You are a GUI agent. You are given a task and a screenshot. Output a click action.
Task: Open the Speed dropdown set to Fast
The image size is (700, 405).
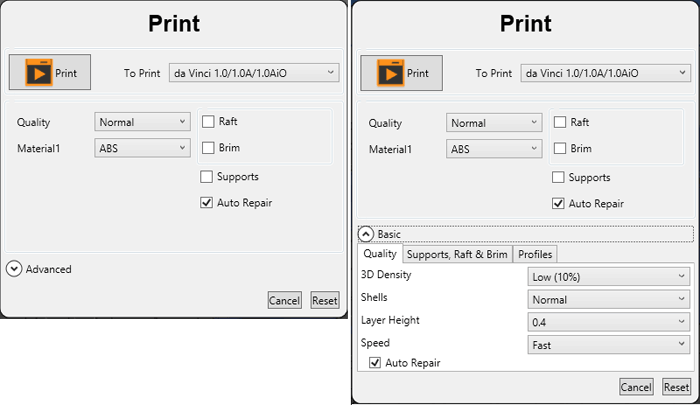point(608,345)
